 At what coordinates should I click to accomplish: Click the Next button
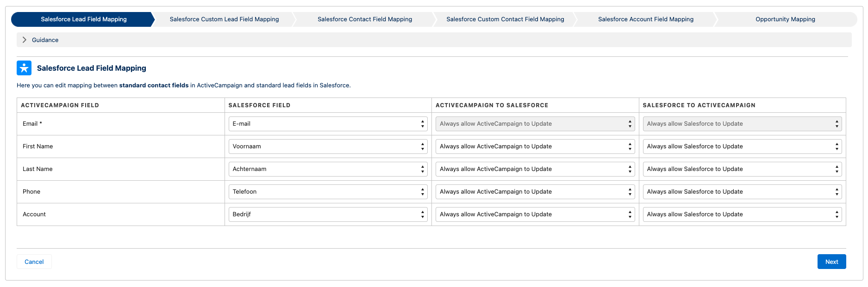point(831,262)
